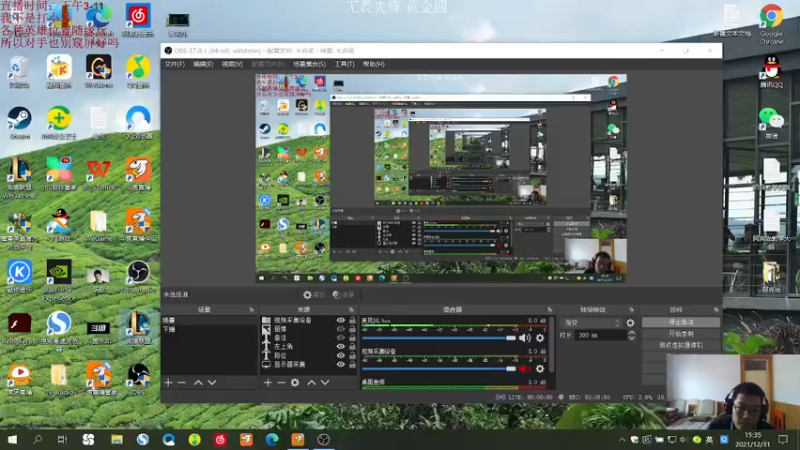
Task: Open the Recycle Bin desktop icon
Action: (19, 71)
